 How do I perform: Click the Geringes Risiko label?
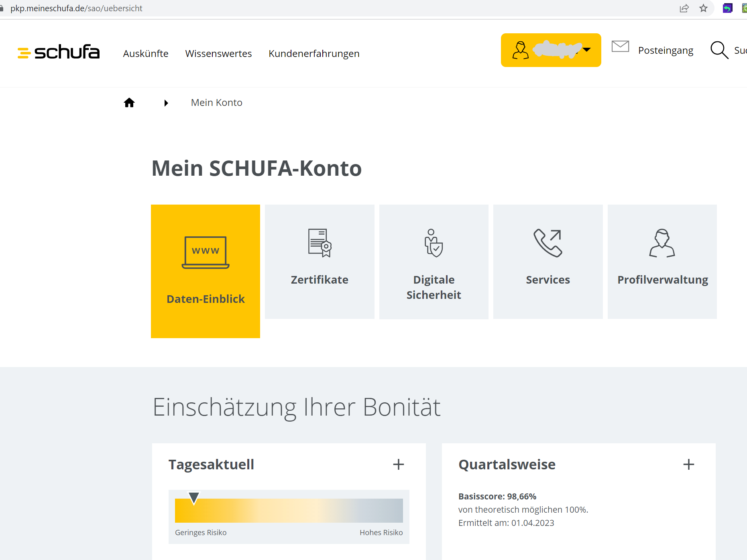[x=201, y=532]
